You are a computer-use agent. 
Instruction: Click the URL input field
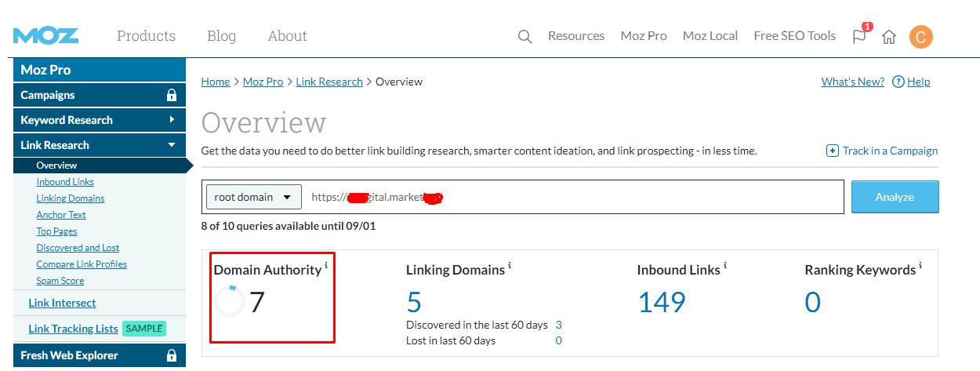[572, 197]
